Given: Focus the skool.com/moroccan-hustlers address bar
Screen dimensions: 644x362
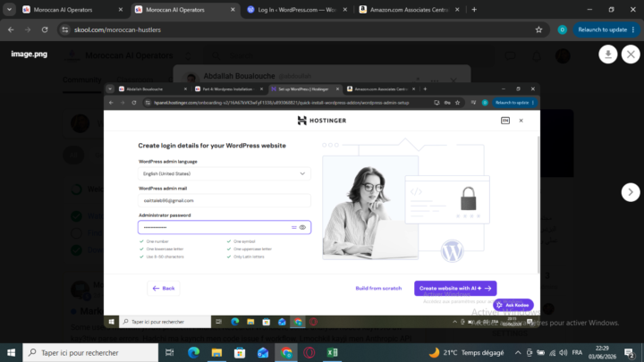Looking at the screenshot, I should [x=302, y=29].
